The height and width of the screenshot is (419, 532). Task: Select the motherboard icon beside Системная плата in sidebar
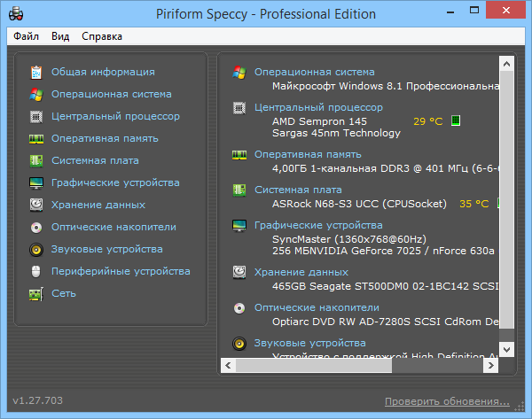[36, 160]
